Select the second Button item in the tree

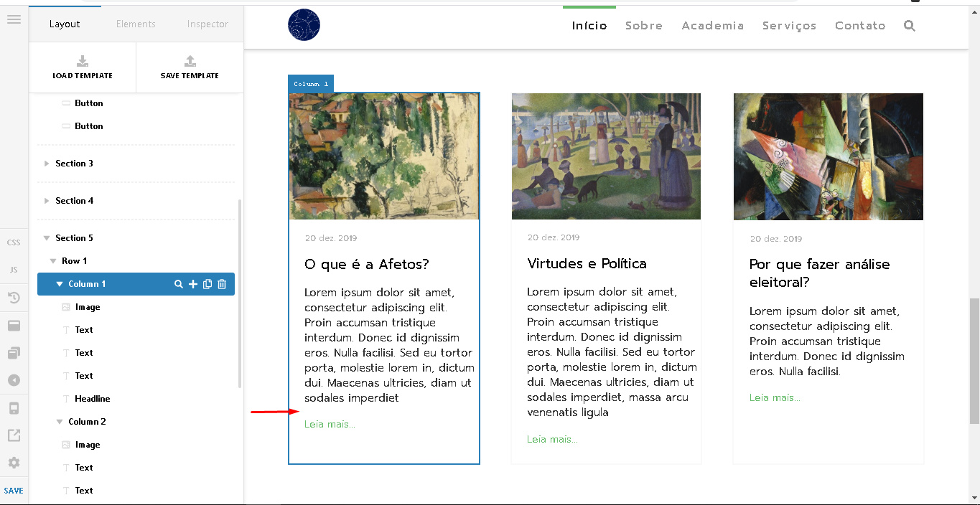coord(88,126)
